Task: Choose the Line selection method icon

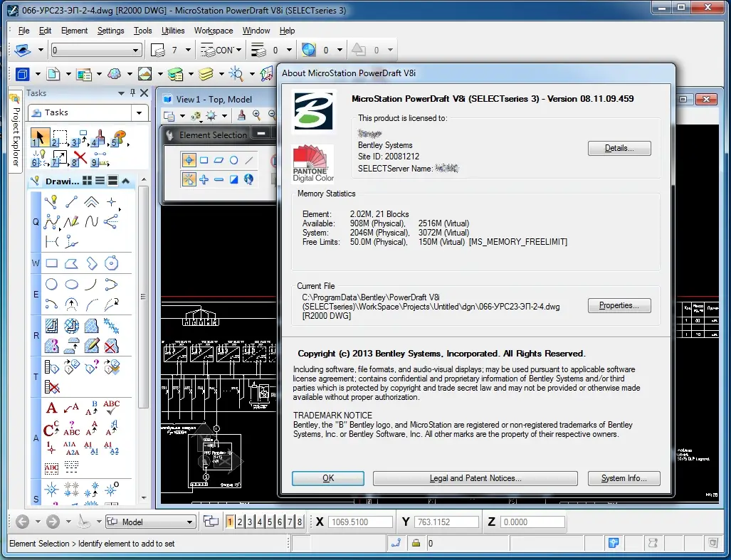Action: click(x=249, y=160)
